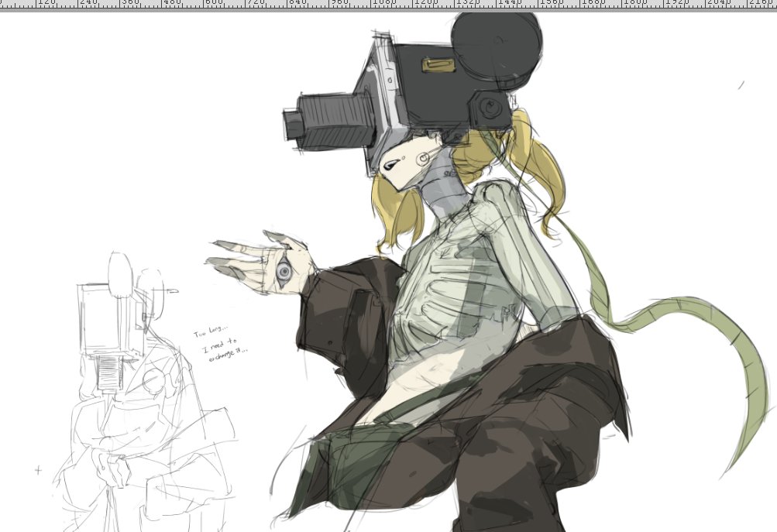Click the 1200 mark on the horizontal ruler

[425, 3]
